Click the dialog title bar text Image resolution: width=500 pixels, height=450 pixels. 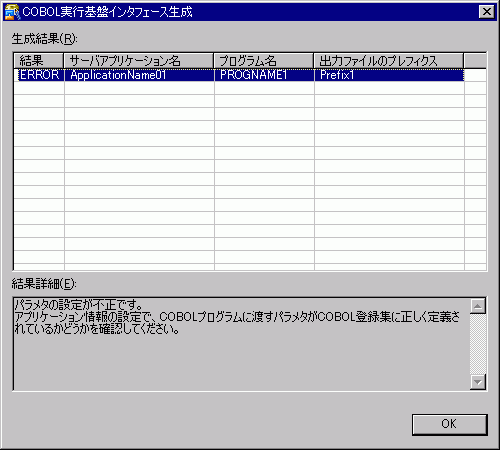pos(107,12)
